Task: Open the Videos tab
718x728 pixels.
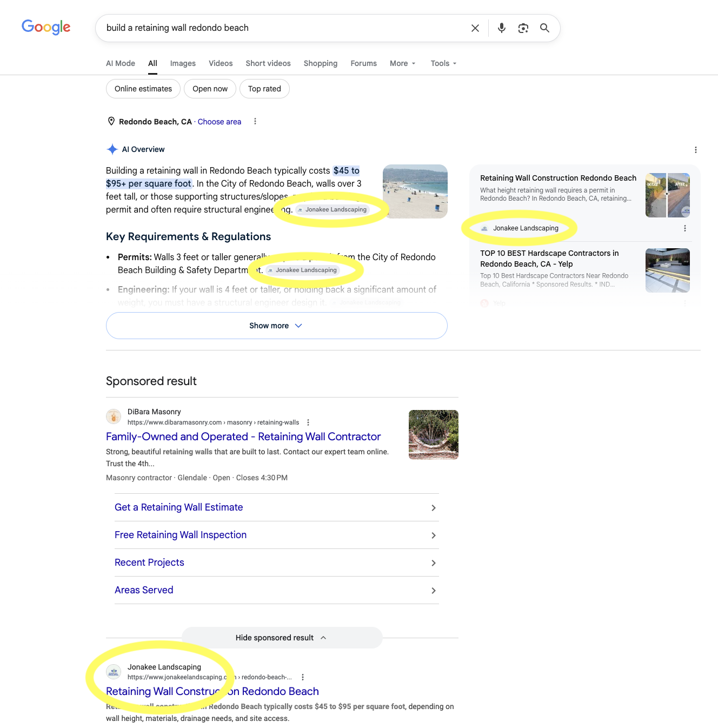Action: [x=221, y=63]
